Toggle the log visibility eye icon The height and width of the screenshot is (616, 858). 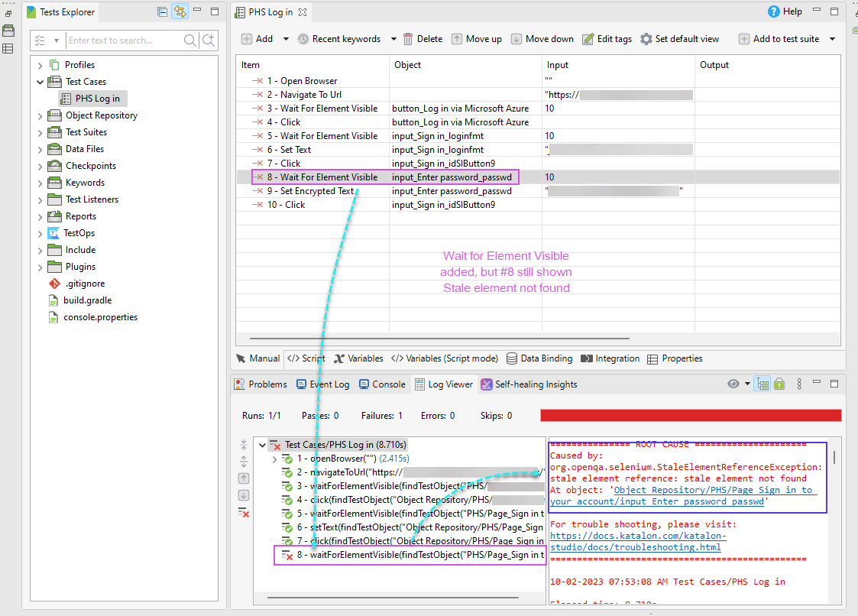[733, 384]
